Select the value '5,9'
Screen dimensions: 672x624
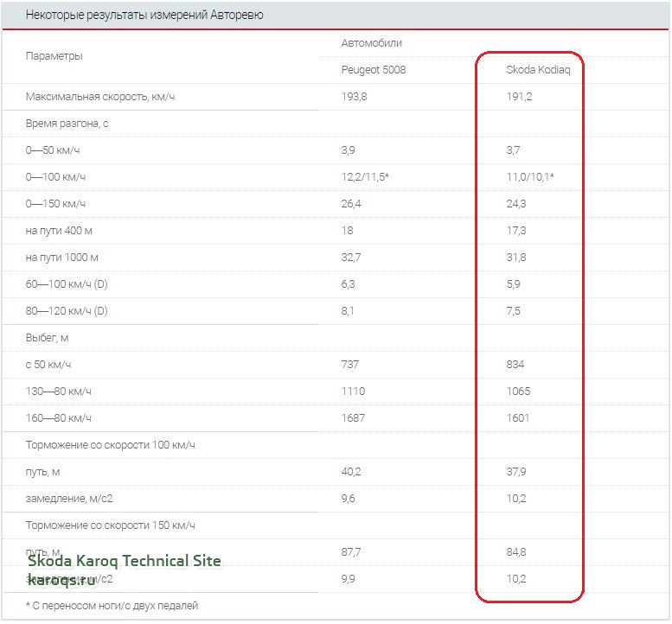click(513, 284)
